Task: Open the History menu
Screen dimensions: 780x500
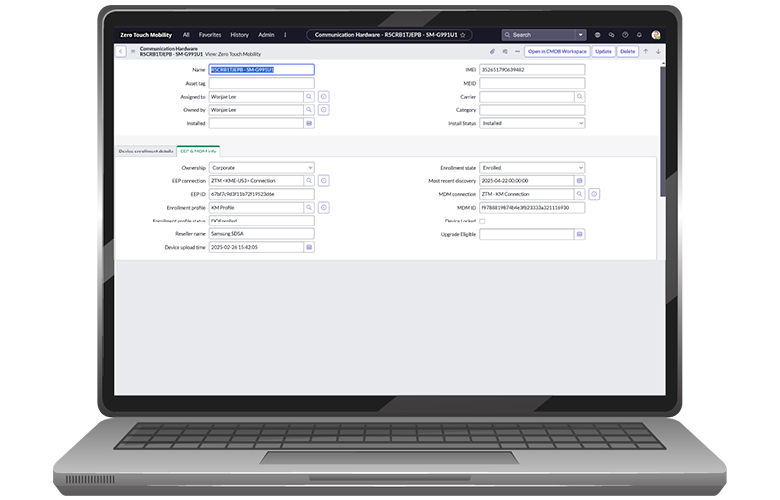Action: [x=239, y=34]
